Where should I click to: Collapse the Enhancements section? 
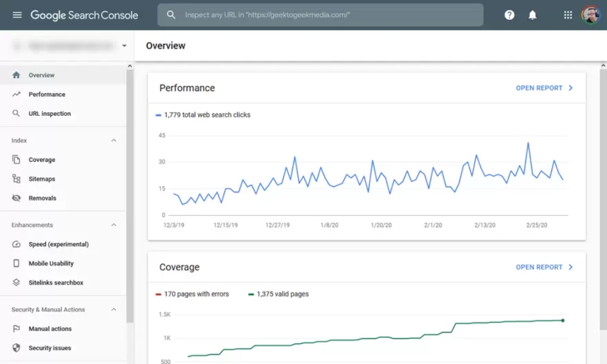pos(114,225)
